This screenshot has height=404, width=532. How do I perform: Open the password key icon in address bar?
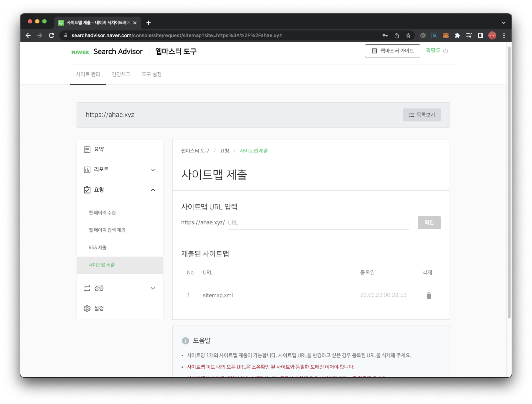click(385, 36)
